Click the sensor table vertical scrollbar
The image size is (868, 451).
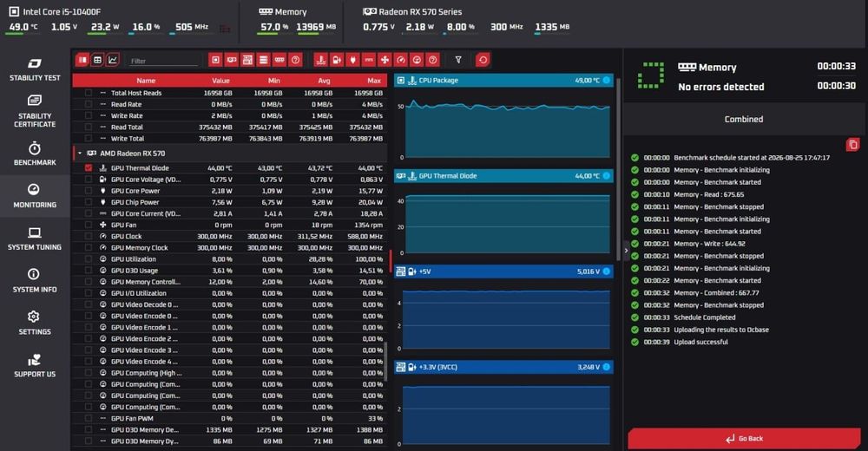(x=386, y=362)
